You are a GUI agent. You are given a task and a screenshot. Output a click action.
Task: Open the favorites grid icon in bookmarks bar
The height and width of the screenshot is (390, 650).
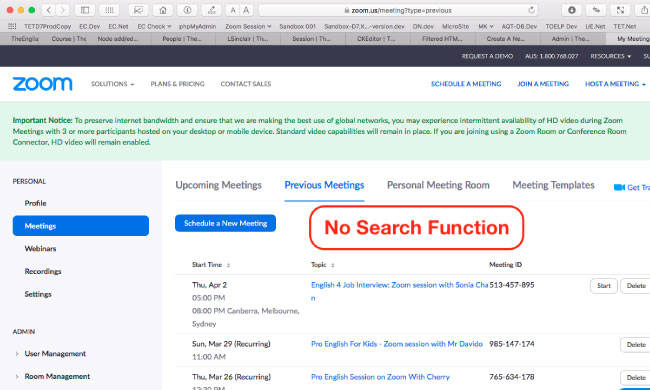[12, 26]
